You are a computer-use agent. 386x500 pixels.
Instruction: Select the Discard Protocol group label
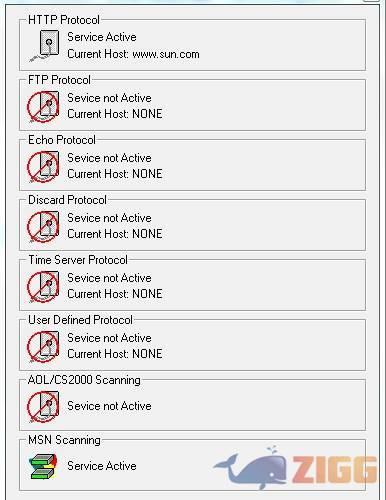(x=67, y=200)
